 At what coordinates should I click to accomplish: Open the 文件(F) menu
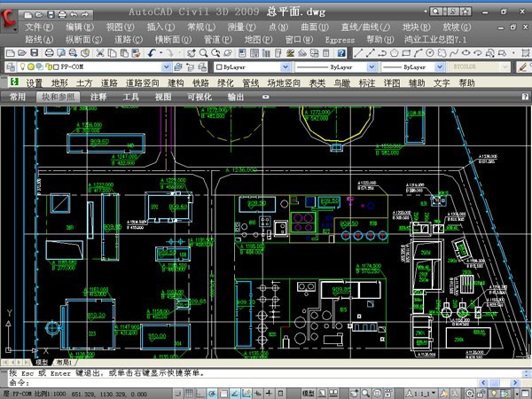click(39, 27)
